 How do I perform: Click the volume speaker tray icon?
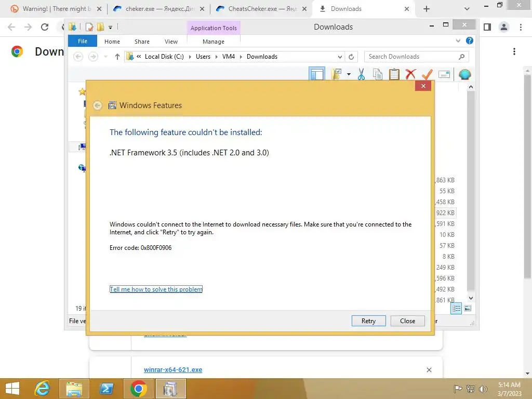(483, 389)
